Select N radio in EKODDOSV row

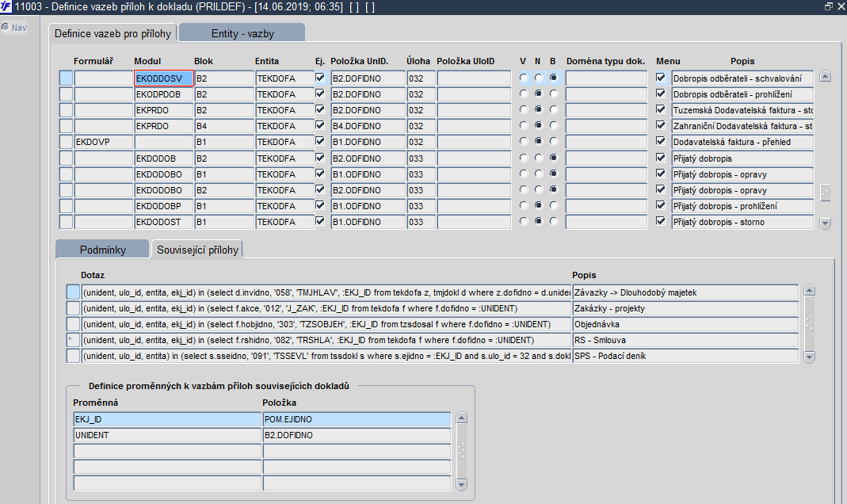[x=539, y=78]
